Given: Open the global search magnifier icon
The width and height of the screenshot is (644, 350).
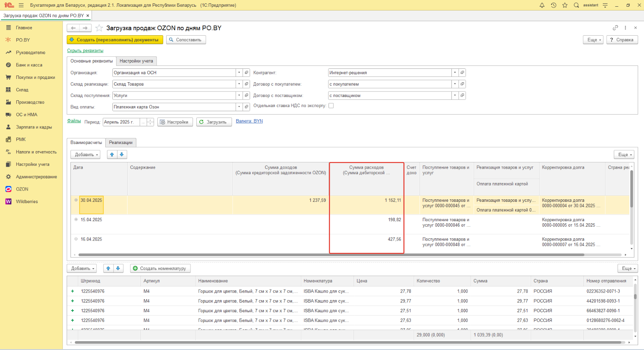Looking at the screenshot, I should click(x=576, y=5).
